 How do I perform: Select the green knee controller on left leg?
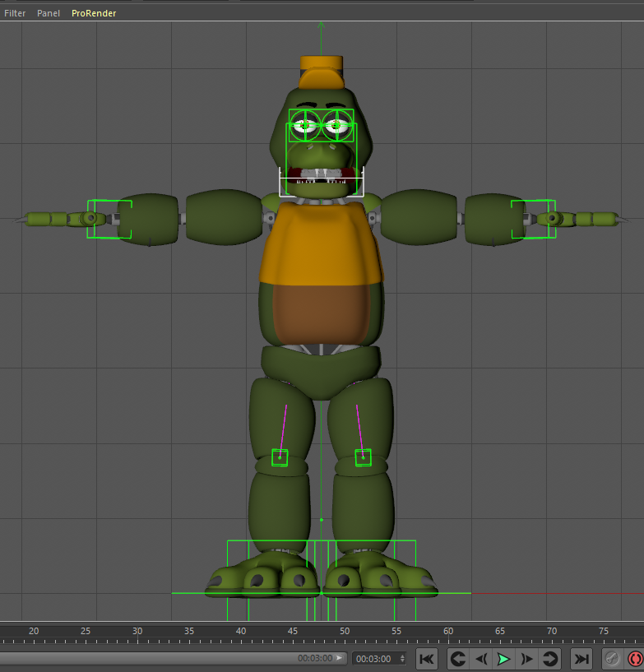tap(280, 457)
